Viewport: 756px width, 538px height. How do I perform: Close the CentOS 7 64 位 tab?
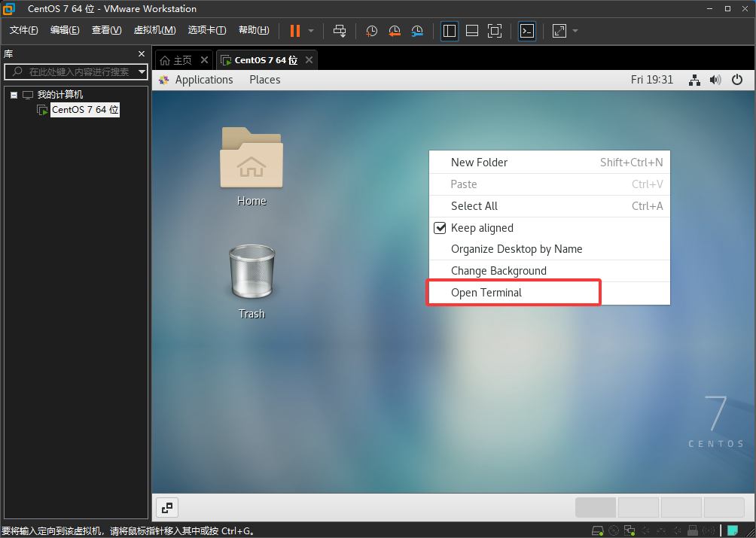[x=309, y=59]
